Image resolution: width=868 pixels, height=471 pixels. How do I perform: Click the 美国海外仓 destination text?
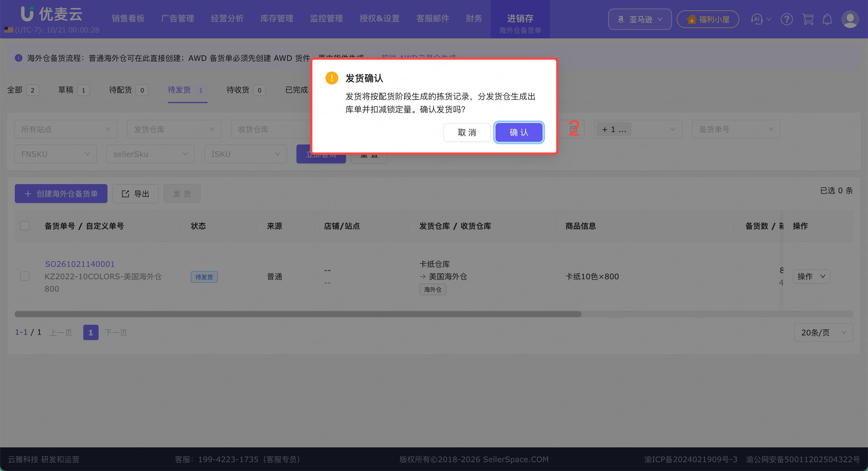[448, 277]
